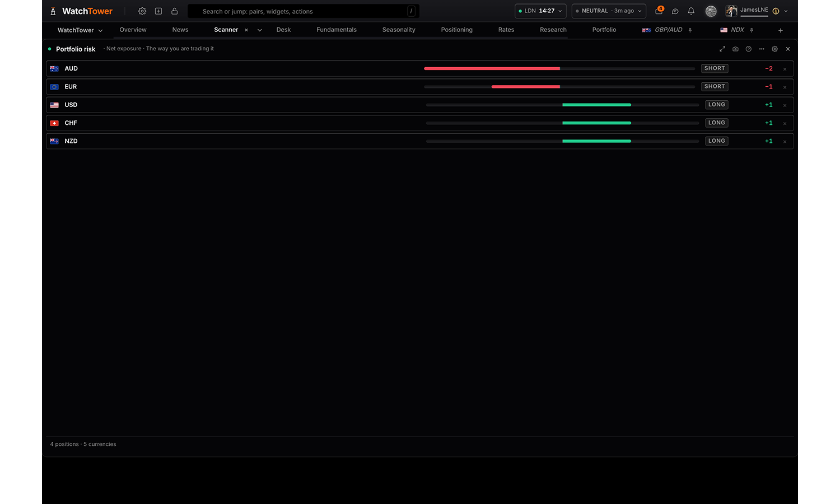The width and height of the screenshot is (840, 504).
Task: Expand the Scanner tab chevron menu
Action: coord(260,30)
